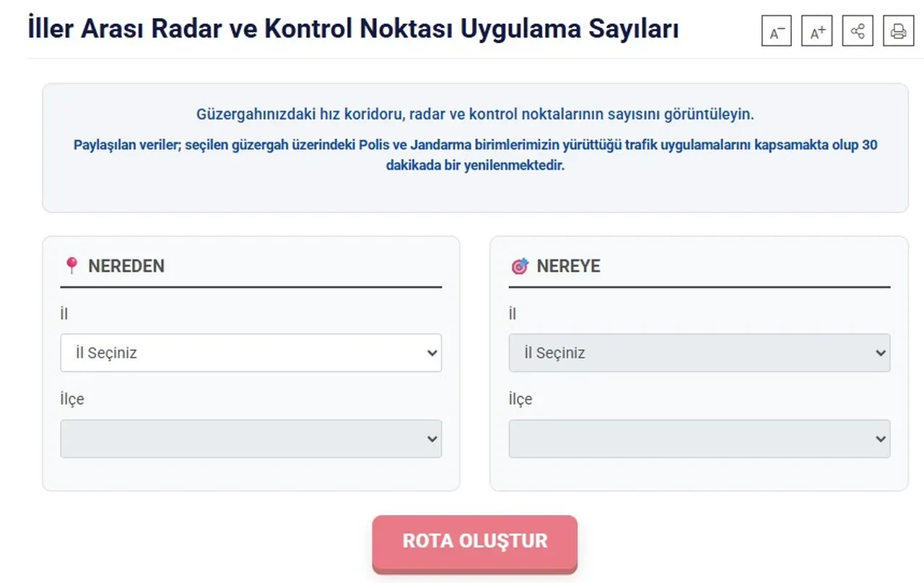This screenshot has width=924, height=583.
Task: Click the dartboard icon beside NEREYE
Action: 520,266
